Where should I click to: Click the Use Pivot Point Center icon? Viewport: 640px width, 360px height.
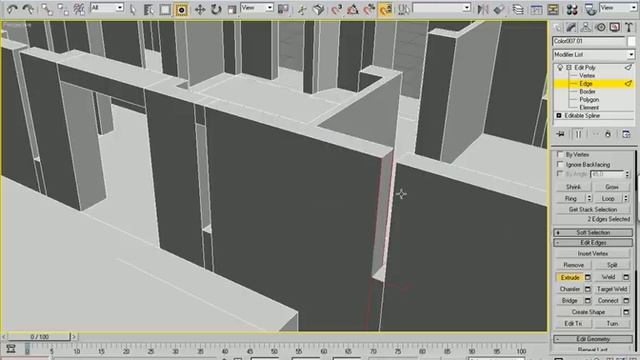click(283, 9)
